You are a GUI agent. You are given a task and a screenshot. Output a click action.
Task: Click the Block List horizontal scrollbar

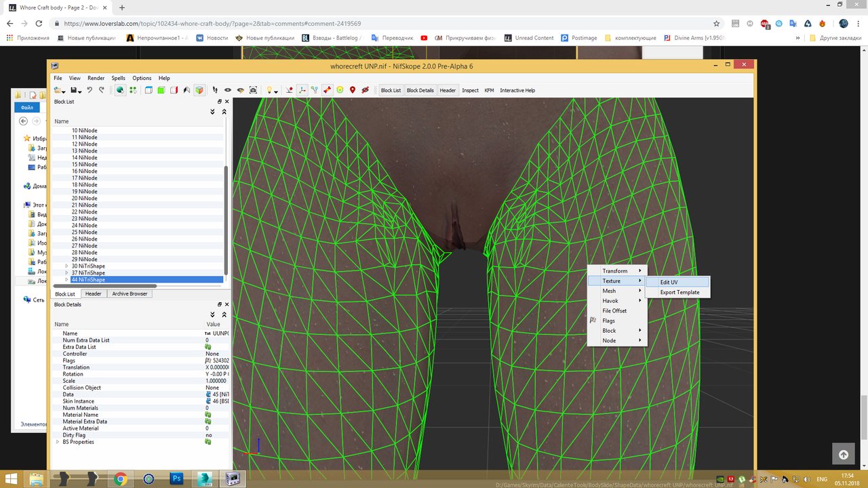(105, 286)
